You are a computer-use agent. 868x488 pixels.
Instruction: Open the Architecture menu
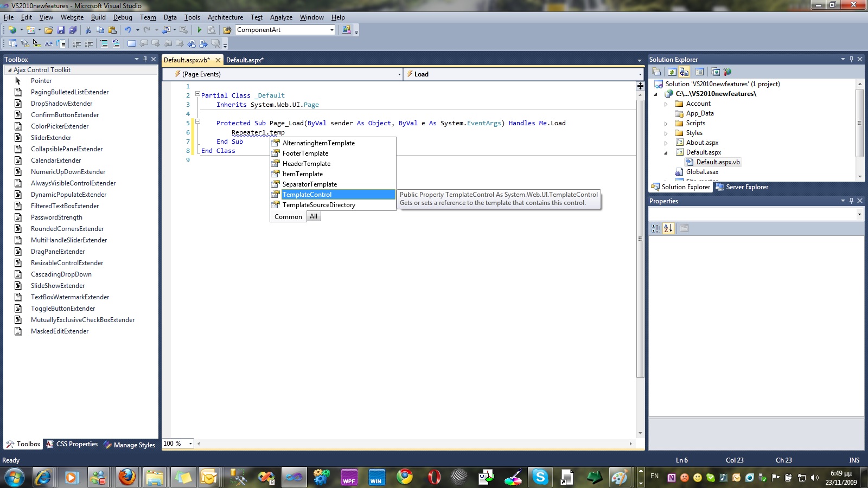pos(225,17)
